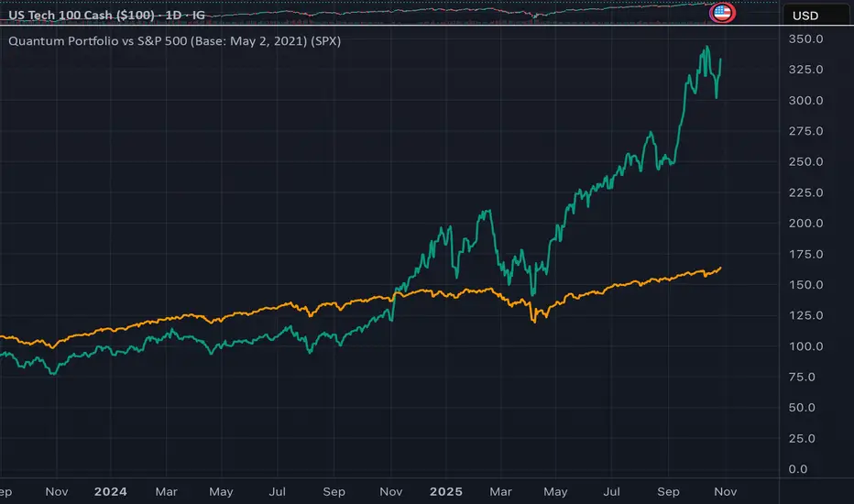This screenshot has height=504, width=854.
Task: Click the May label after 2025
Action: (x=555, y=491)
